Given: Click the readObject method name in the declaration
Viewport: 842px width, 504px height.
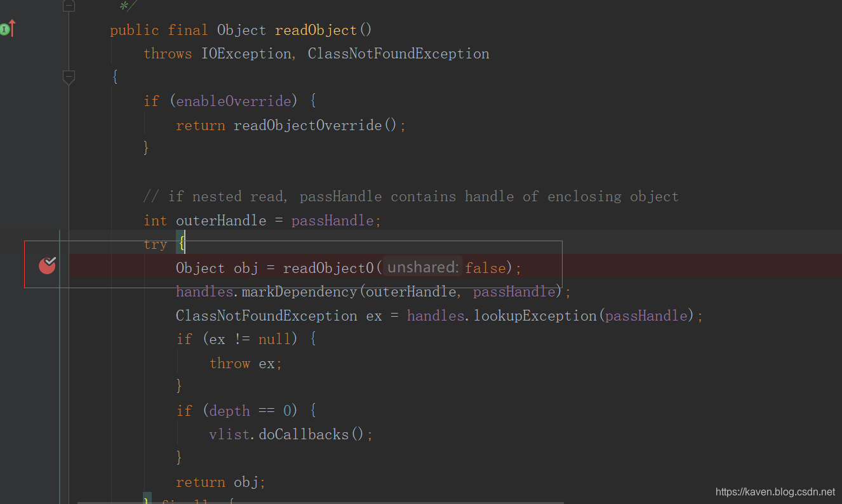Looking at the screenshot, I should [x=316, y=30].
